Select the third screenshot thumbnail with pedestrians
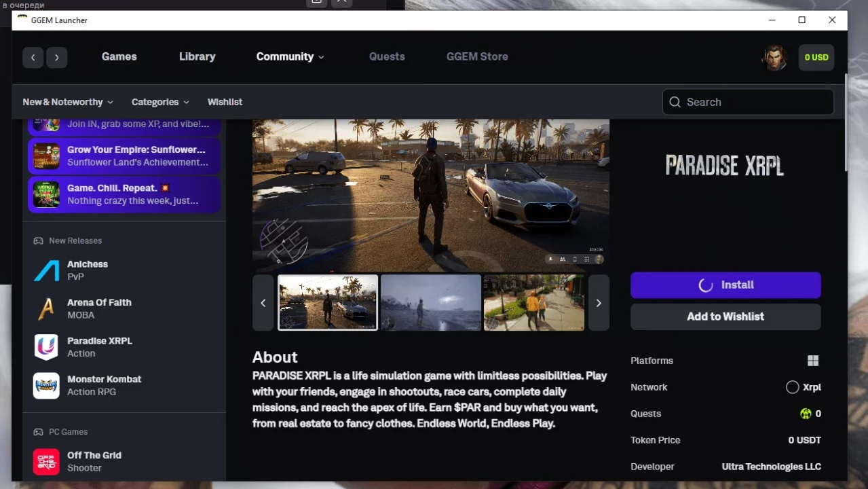Image resolution: width=868 pixels, height=489 pixels. [x=534, y=303]
